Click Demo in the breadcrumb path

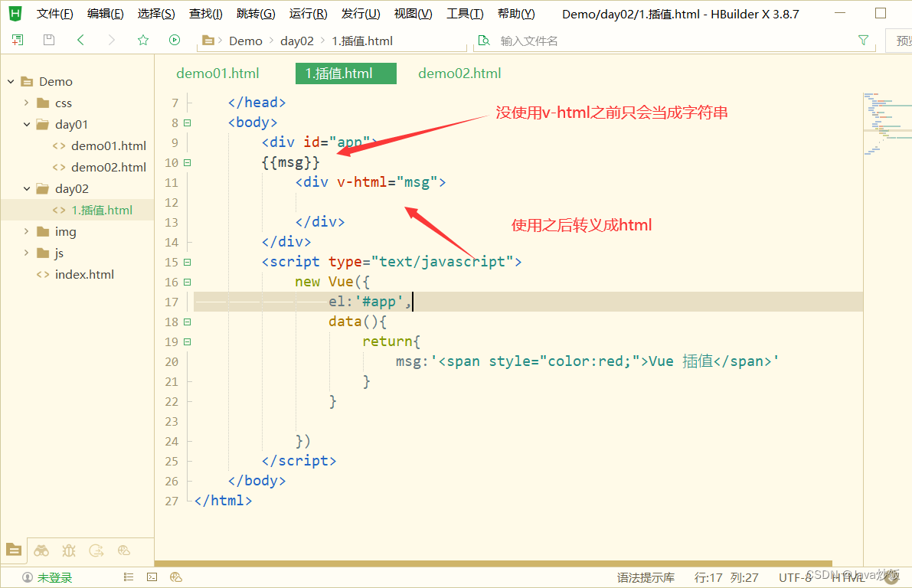[246, 41]
